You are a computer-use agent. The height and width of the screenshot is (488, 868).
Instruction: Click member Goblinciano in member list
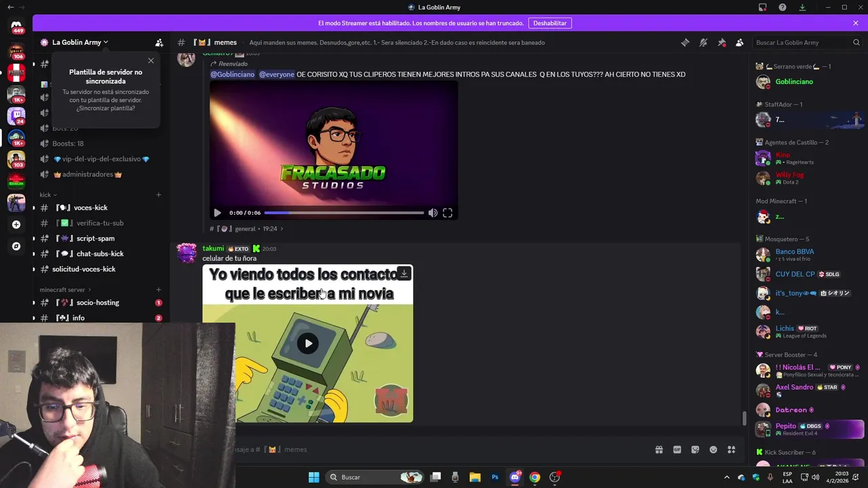(809, 82)
